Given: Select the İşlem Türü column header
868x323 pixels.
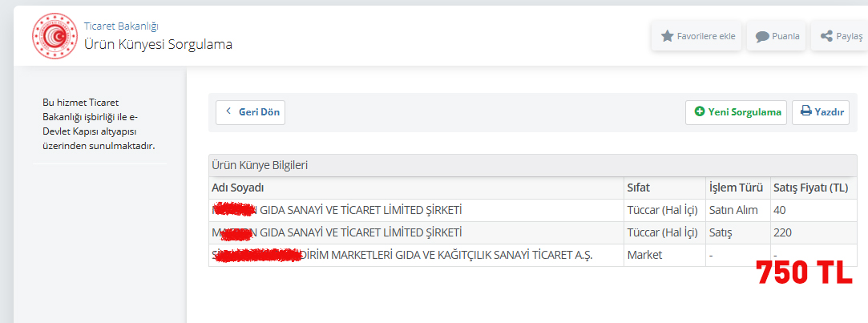Looking at the screenshot, I should click(x=737, y=188).
